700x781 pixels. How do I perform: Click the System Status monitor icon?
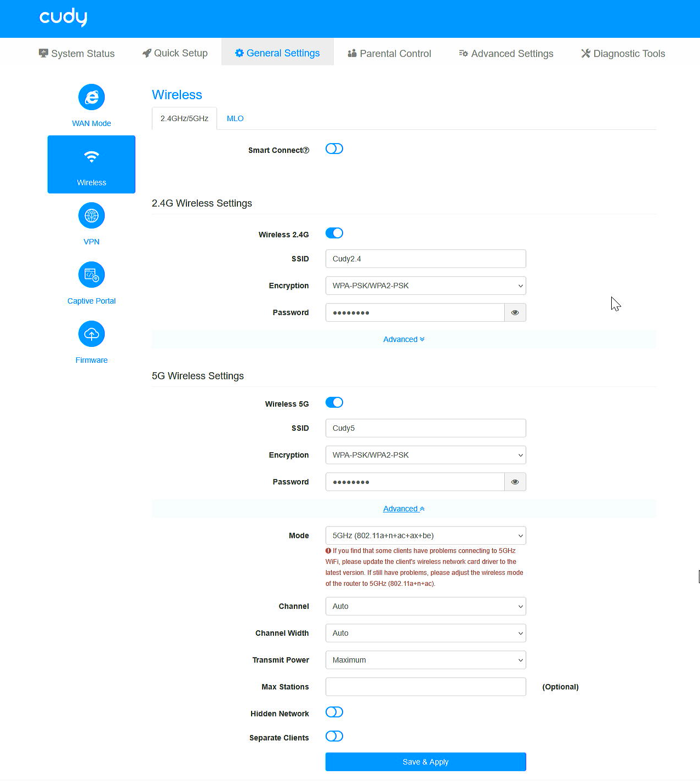click(43, 53)
